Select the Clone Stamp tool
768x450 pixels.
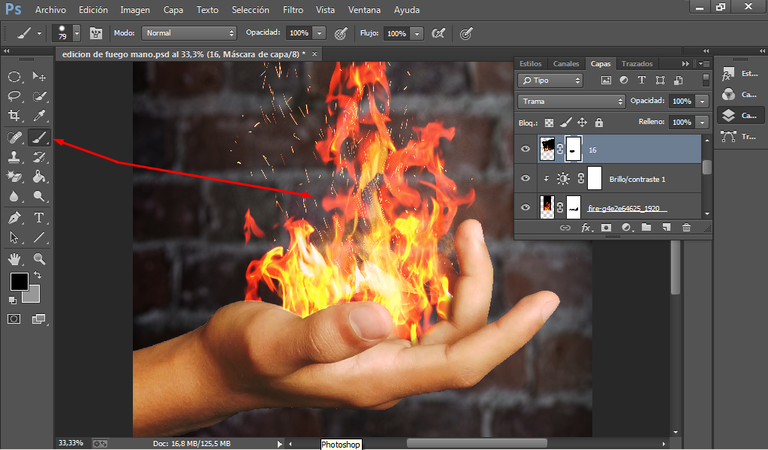tap(14, 157)
